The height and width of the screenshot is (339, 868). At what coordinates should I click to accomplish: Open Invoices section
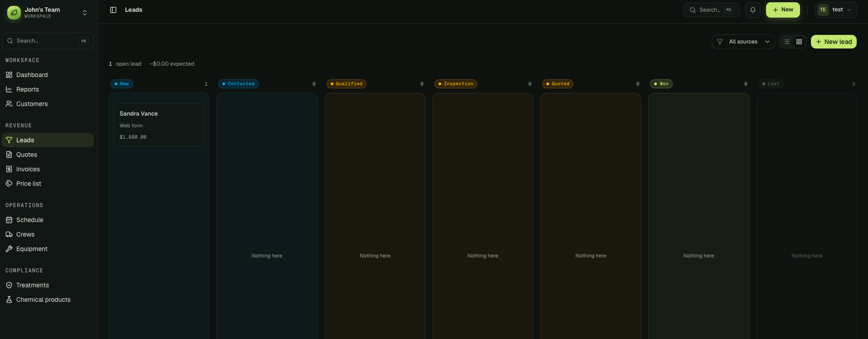(48, 169)
